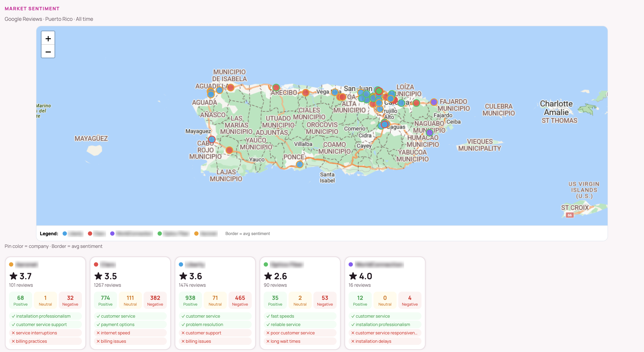Screen dimensions: 644x352
Task: Click the blue legend swatch
Action: (65, 233)
